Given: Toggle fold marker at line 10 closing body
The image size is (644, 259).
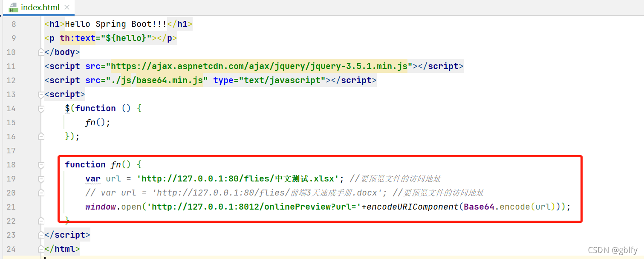Looking at the screenshot, I should tap(41, 52).
